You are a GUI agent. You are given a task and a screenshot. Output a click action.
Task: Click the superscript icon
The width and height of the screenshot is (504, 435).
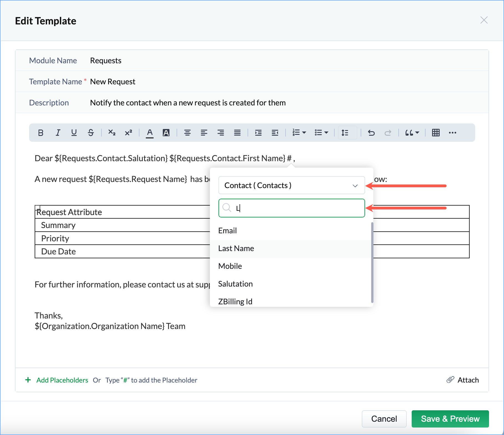point(128,133)
